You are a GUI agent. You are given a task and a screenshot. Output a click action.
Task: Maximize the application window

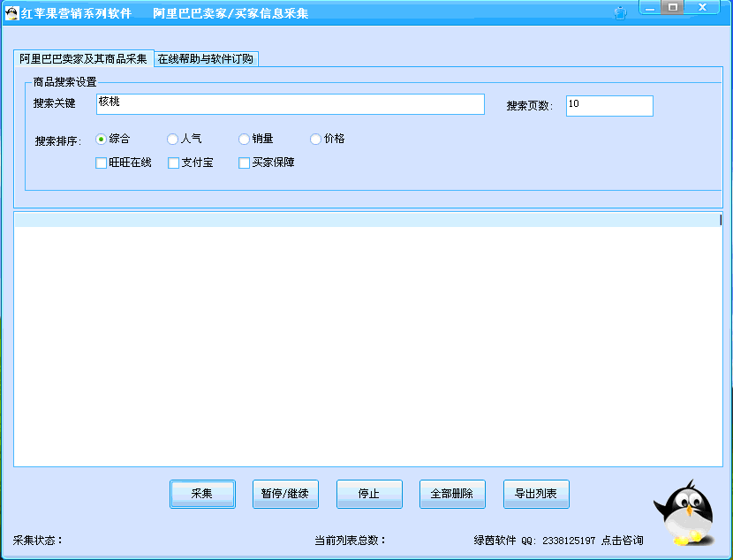(673, 7)
